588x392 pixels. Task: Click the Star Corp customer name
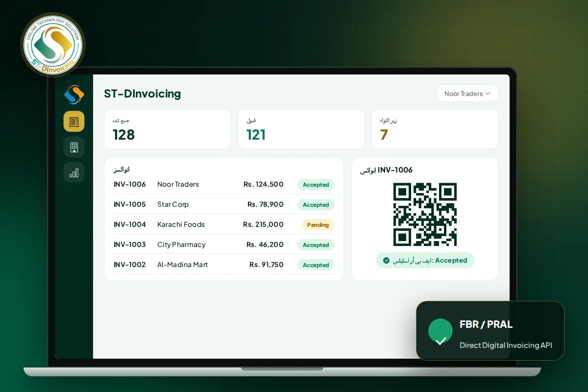tap(173, 204)
